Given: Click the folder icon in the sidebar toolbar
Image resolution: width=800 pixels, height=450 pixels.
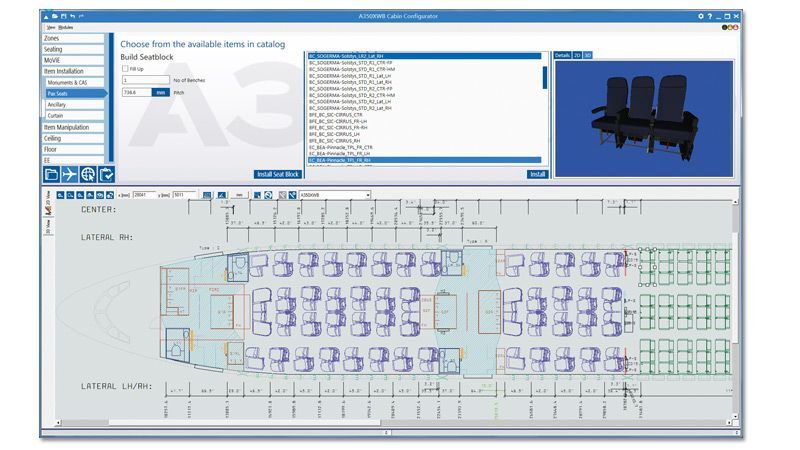Looking at the screenshot, I should (51, 174).
